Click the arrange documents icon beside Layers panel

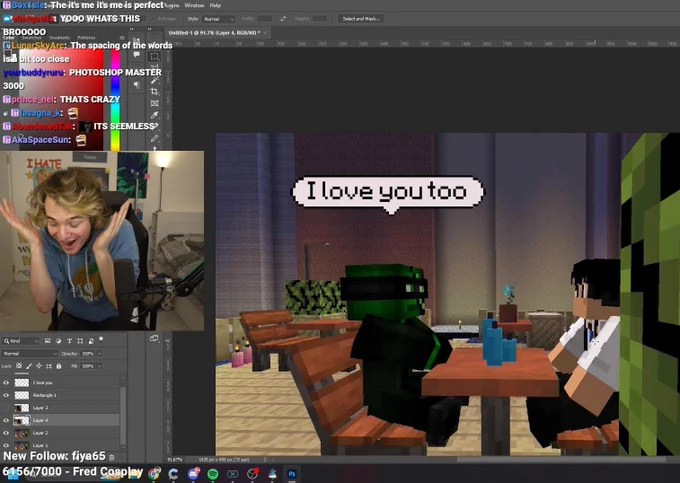[154, 338]
